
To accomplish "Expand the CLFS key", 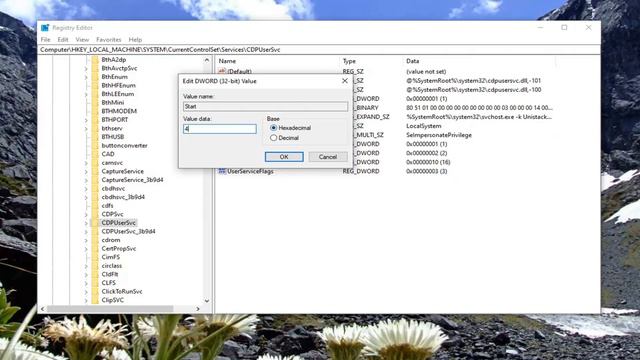I will 86,283.
